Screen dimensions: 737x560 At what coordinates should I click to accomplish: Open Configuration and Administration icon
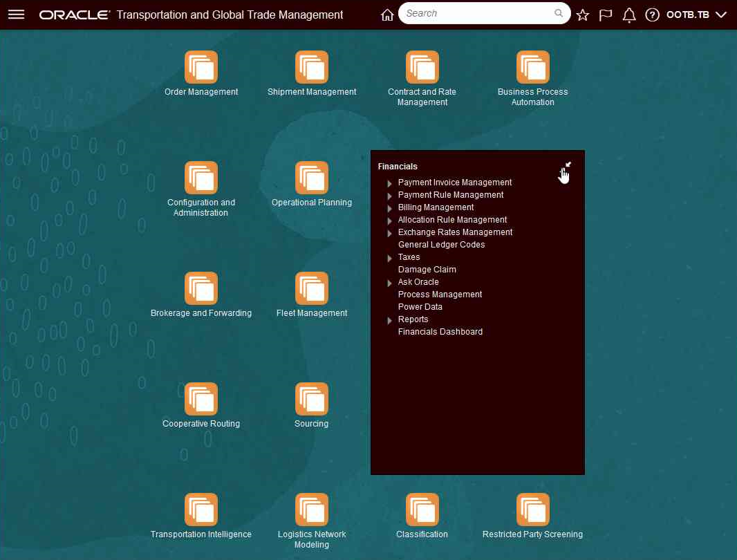tap(201, 178)
